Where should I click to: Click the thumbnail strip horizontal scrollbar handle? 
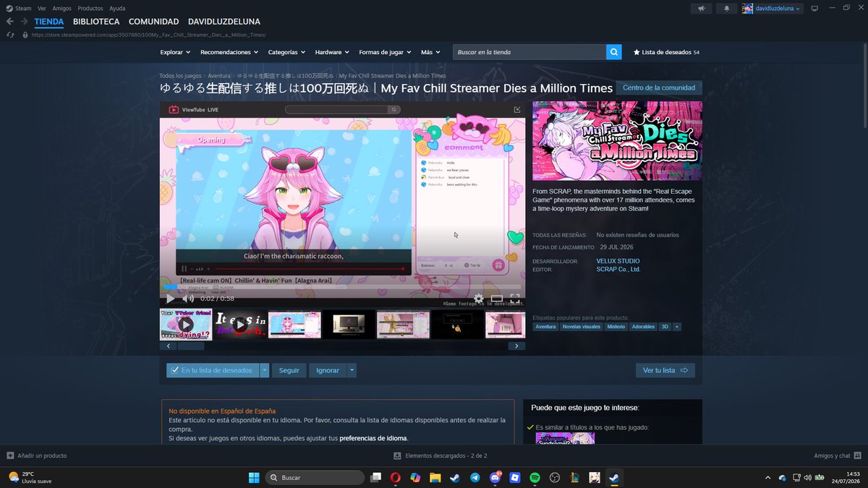pos(191,346)
